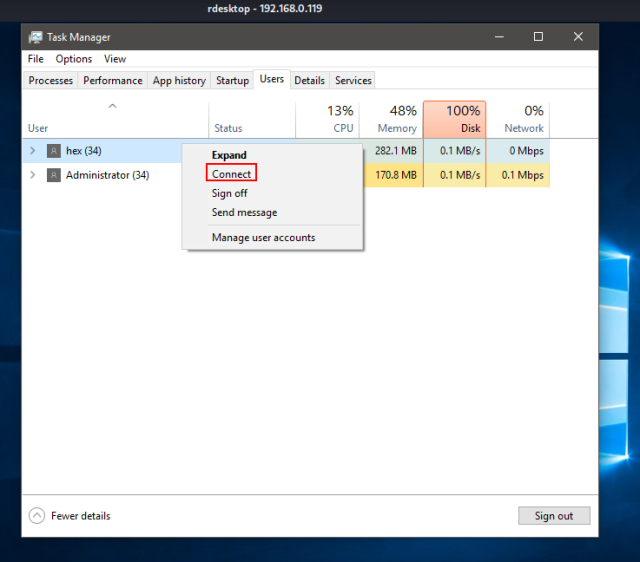The image size is (640, 562).
Task: Open the App history tab
Action: pyautogui.click(x=179, y=81)
